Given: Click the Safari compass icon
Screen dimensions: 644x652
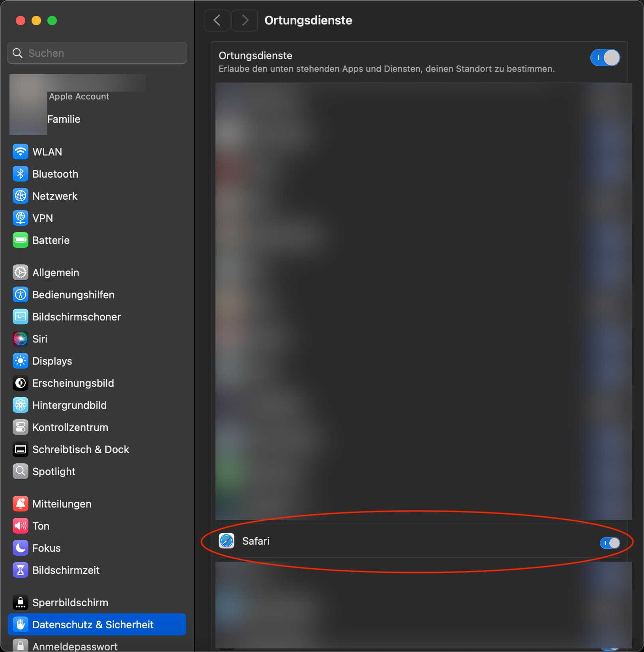Looking at the screenshot, I should 227,541.
